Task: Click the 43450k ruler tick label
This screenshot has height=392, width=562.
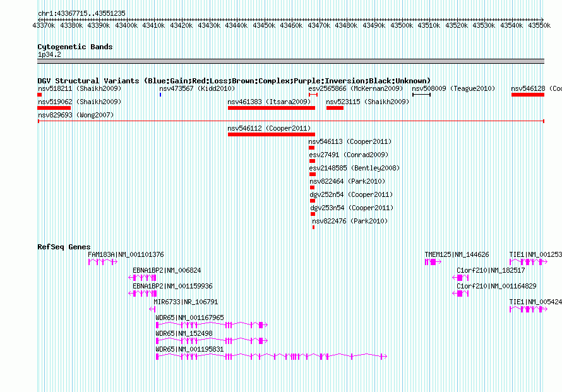Action: tap(264, 25)
